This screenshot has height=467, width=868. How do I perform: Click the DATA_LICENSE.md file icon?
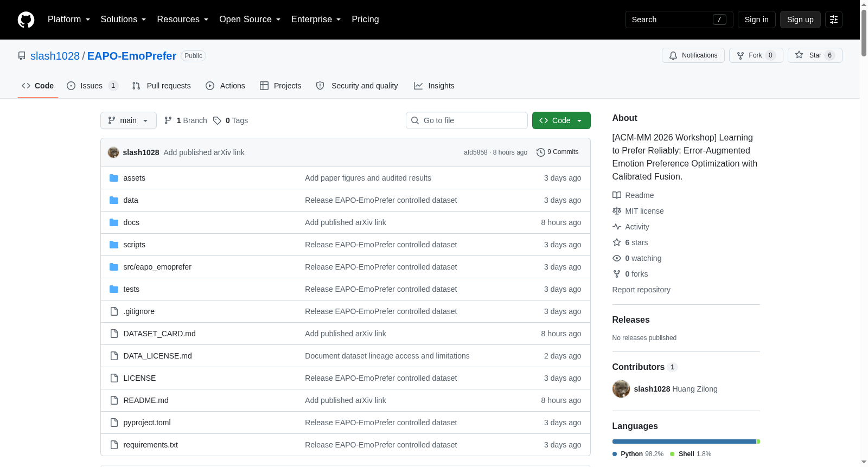[114, 356]
